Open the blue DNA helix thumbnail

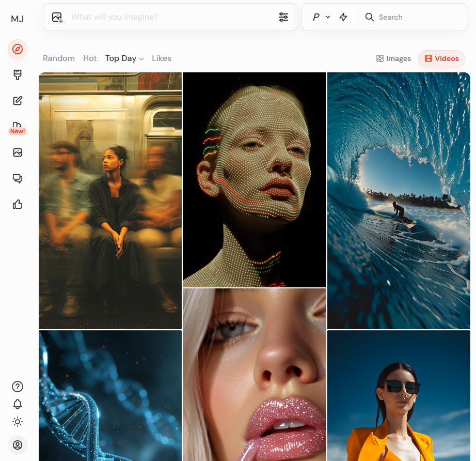click(110, 396)
